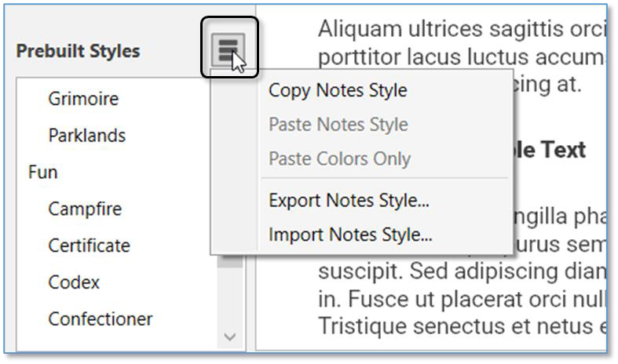Click Paste Colors Only menu item

339,158
